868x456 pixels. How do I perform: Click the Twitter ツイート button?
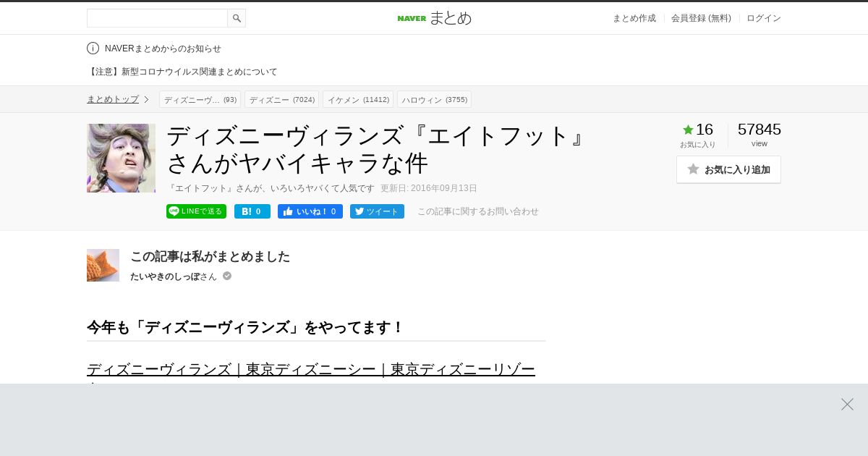click(x=377, y=211)
